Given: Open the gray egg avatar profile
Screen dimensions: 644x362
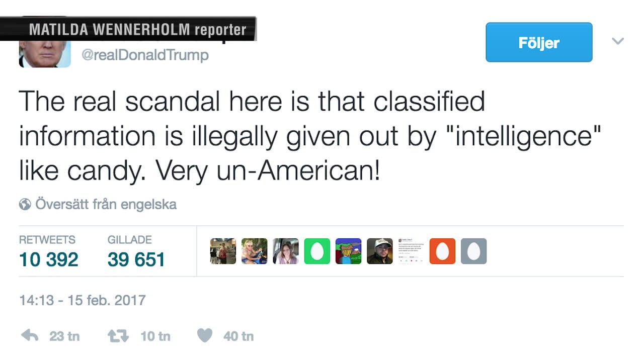Looking at the screenshot, I should coord(473,251).
